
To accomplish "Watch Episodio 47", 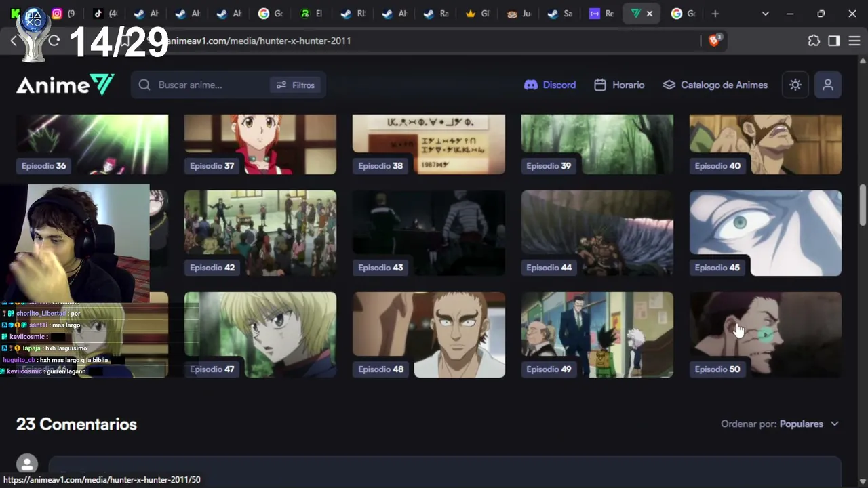I will point(260,335).
